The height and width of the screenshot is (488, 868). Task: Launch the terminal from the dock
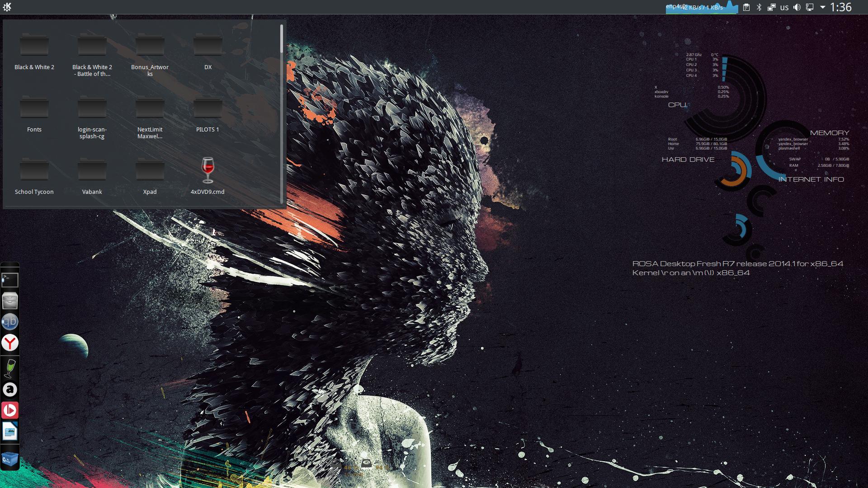pyautogui.click(x=9, y=280)
